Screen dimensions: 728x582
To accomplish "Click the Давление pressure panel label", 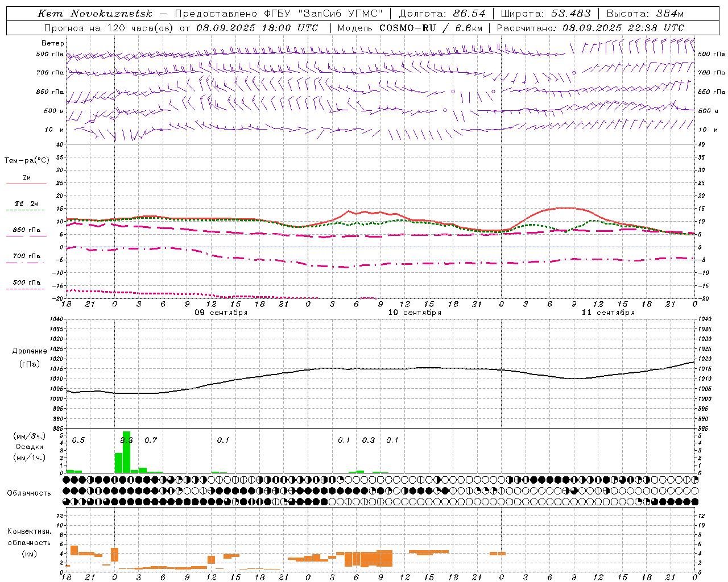I will pos(30,351).
